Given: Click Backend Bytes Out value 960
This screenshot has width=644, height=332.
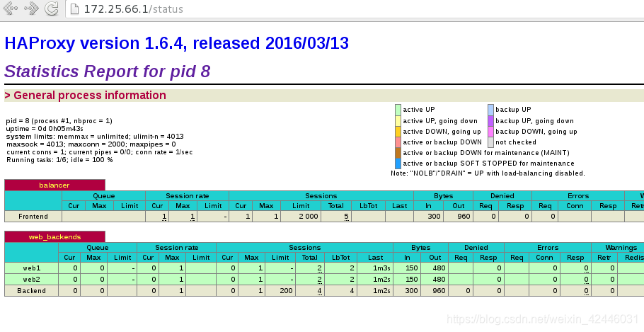Looking at the screenshot, I should [x=439, y=291].
